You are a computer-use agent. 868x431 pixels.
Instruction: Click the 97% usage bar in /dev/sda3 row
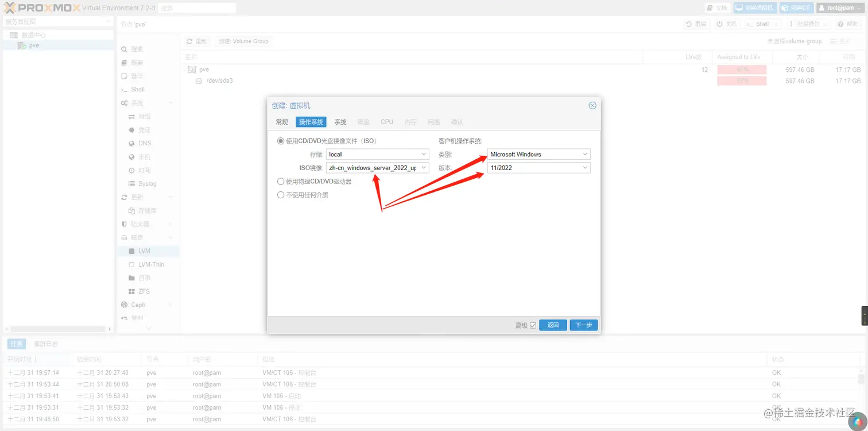point(742,81)
